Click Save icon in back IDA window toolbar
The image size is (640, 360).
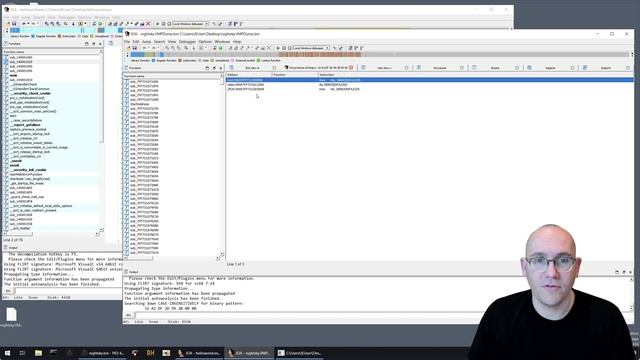tap(14, 24)
